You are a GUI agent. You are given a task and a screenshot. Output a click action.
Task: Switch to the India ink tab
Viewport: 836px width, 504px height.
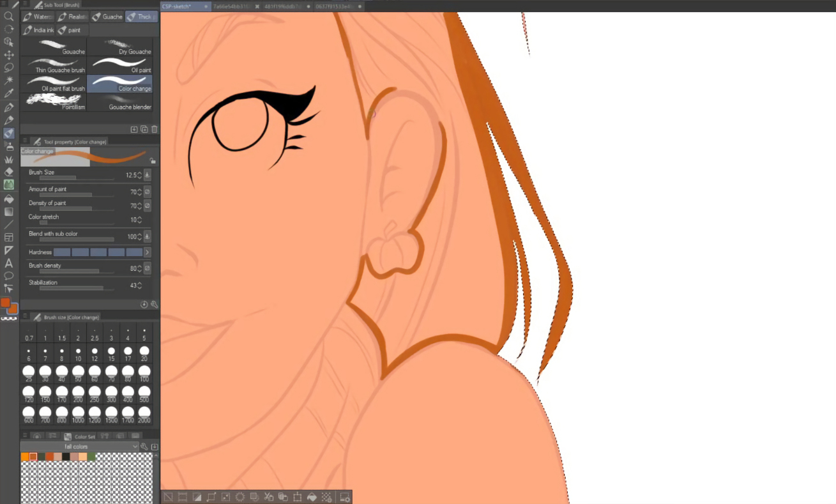pyautogui.click(x=38, y=30)
